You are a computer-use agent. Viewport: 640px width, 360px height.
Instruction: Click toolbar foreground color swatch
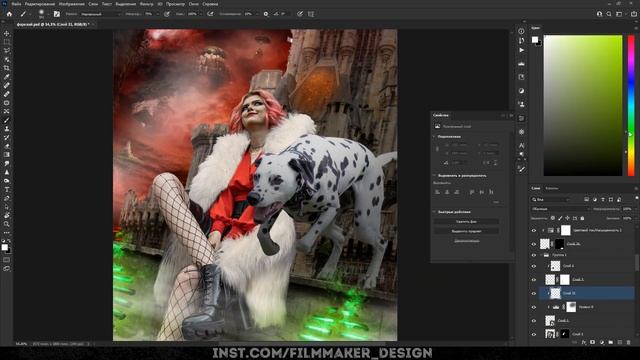4,247
